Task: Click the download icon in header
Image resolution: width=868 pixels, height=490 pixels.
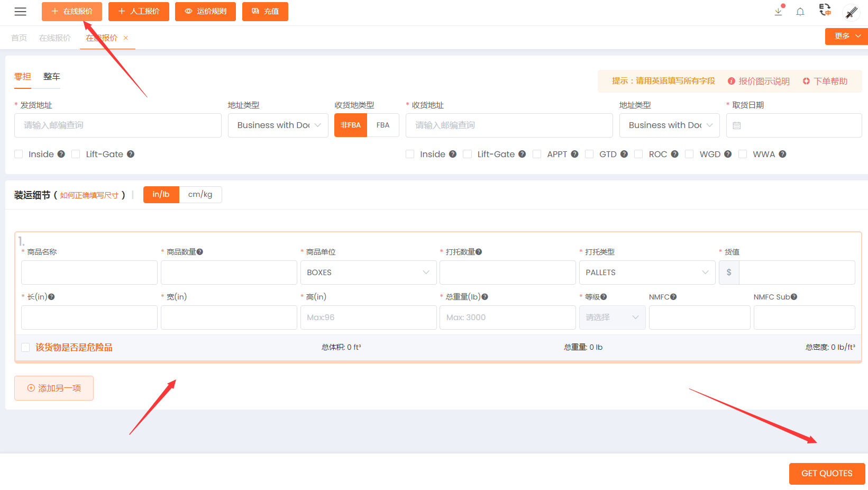Action: [778, 12]
